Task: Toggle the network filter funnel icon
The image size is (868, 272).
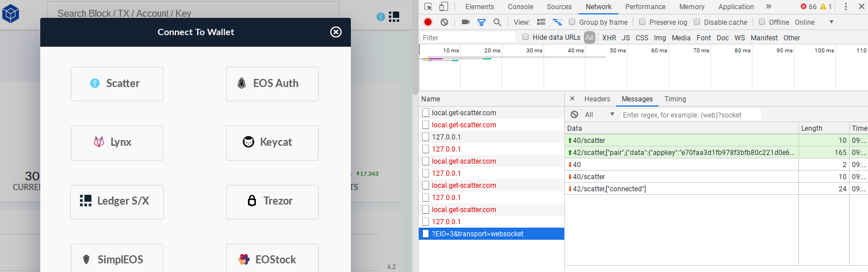Action: tap(481, 22)
